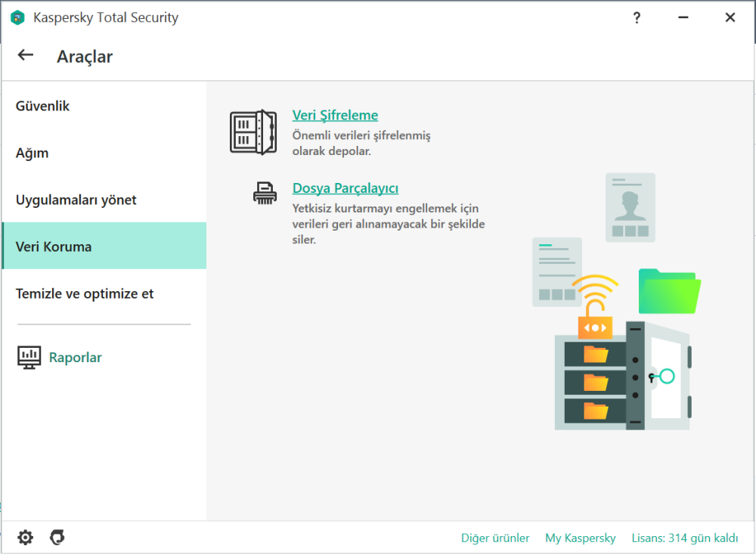The height and width of the screenshot is (555, 756).
Task: Open the Raporlar link
Action: coord(75,358)
